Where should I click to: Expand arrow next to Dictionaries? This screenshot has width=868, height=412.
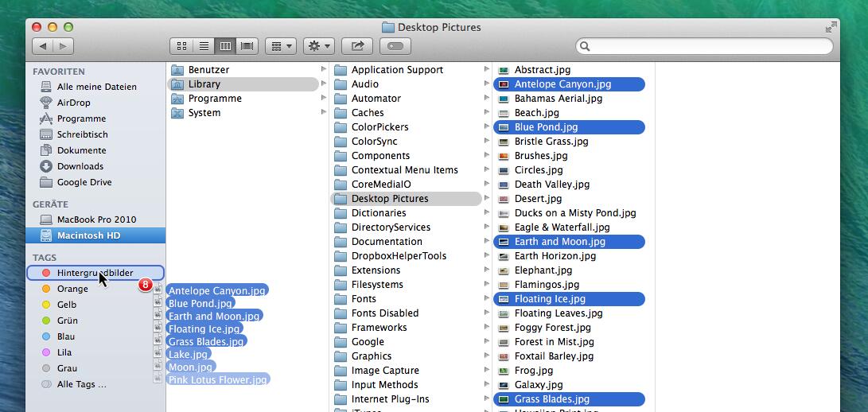click(x=487, y=212)
